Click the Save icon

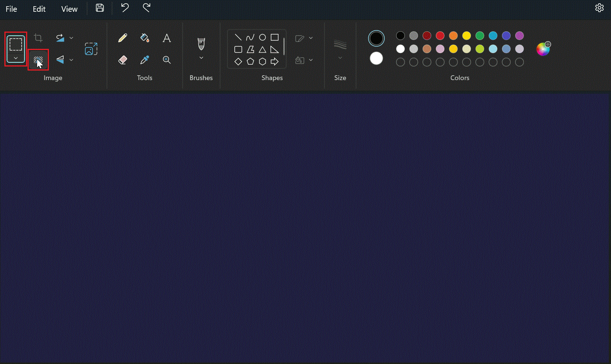(100, 8)
